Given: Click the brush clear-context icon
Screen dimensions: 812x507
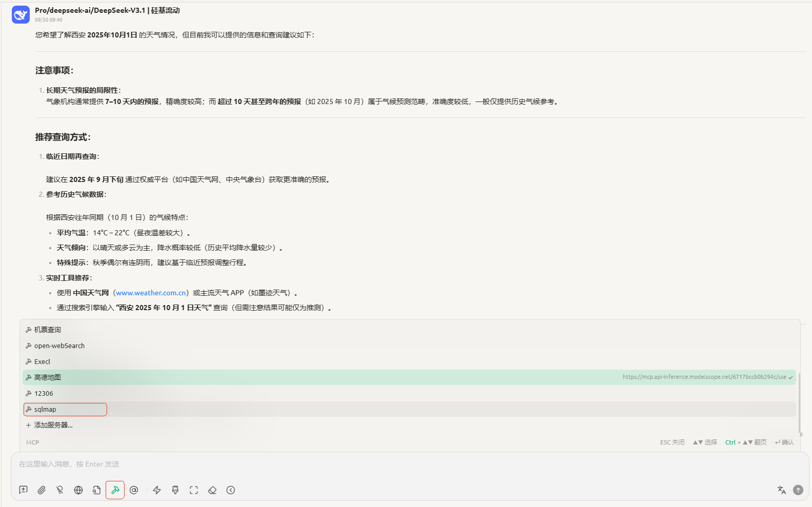Looking at the screenshot, I should coord(175,490).
